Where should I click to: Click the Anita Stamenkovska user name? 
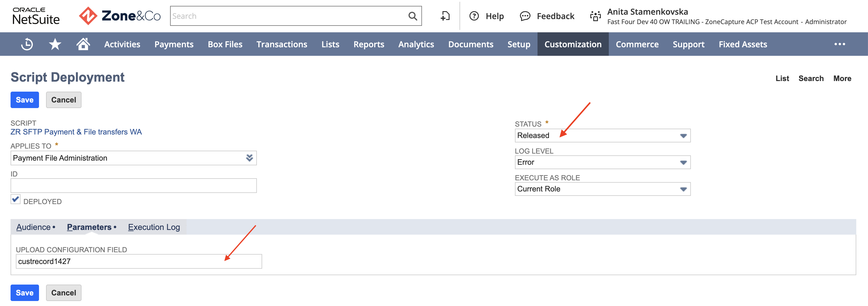click(x=647, y=11)
